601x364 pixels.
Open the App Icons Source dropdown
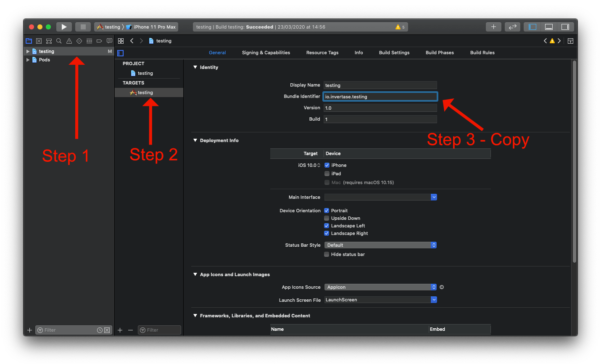click(x=380, y=287)
